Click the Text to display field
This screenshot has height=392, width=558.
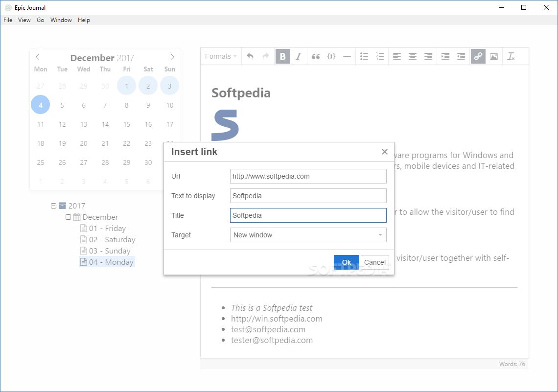(x=308, y=196)
